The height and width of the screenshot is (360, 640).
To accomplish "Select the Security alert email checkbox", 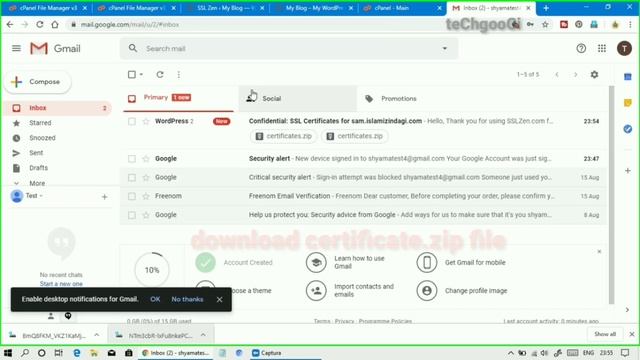I will 131,159.
